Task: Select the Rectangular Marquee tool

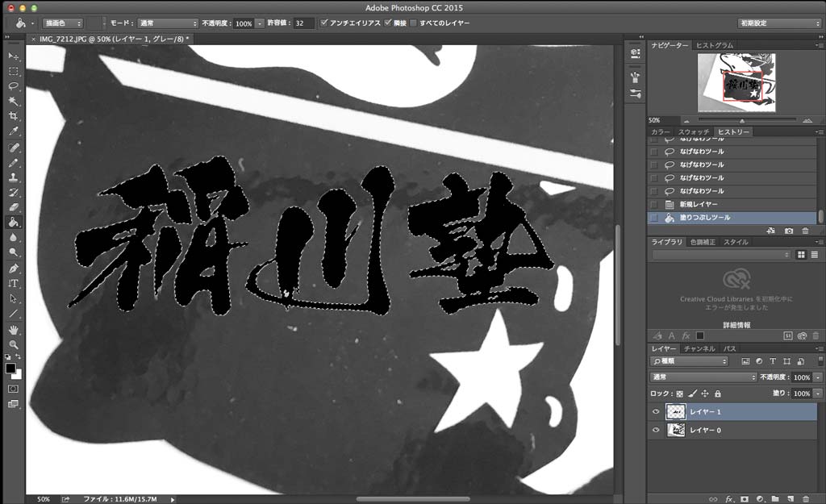Action: coord(13,71)
